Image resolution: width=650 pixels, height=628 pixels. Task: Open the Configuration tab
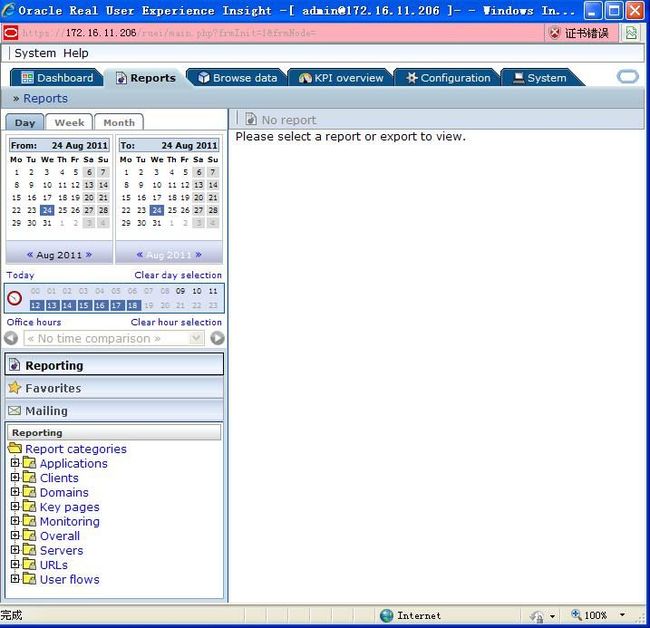[x=448, y=78]
